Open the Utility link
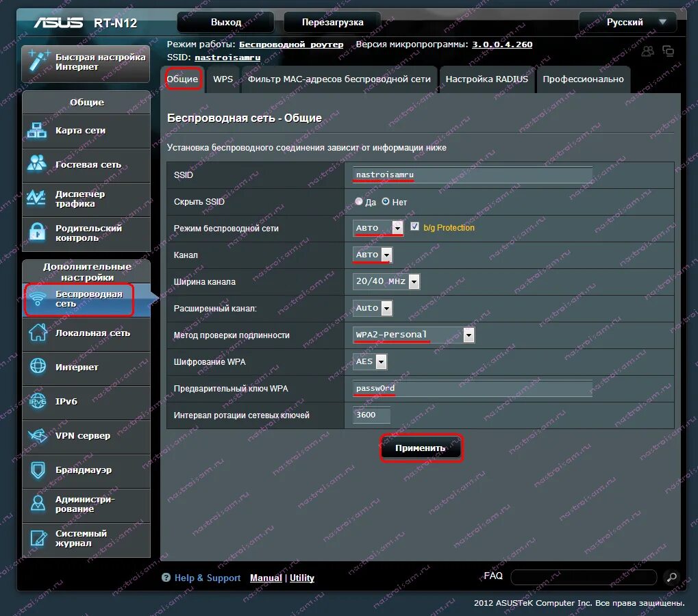This screenshot has height=616, width=698. click(302, 578)
